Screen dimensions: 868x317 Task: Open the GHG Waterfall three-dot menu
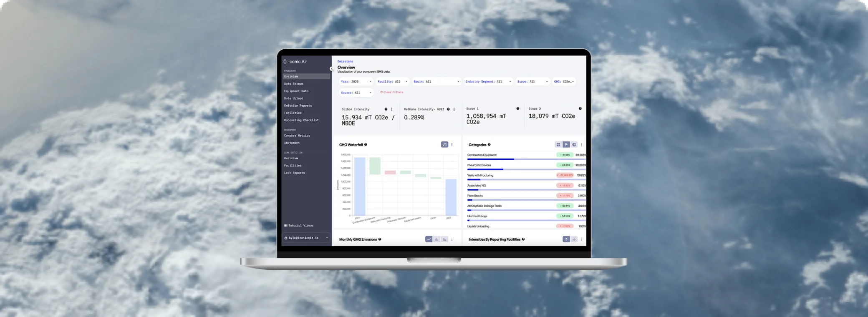452,145
